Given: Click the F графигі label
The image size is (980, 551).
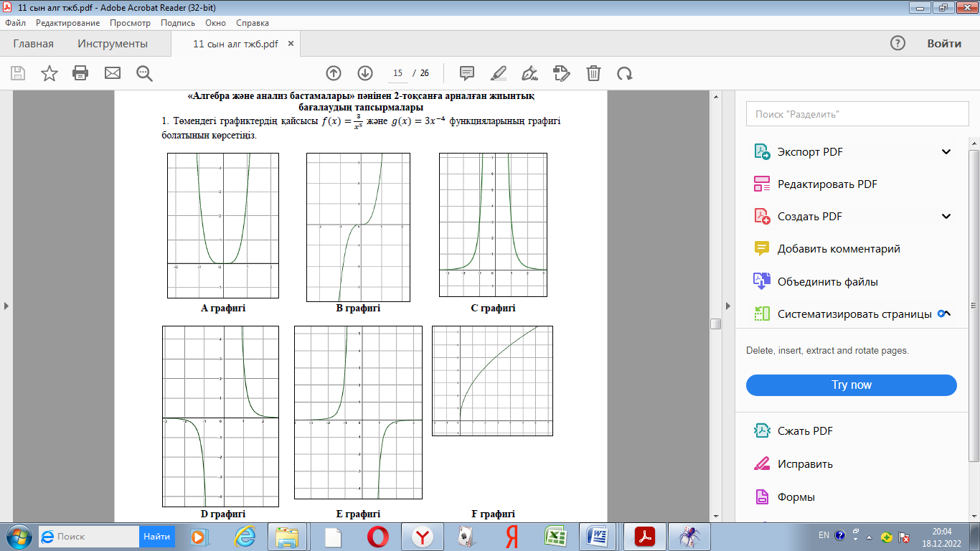Looking at the screenshot, I should coord(493,514).
